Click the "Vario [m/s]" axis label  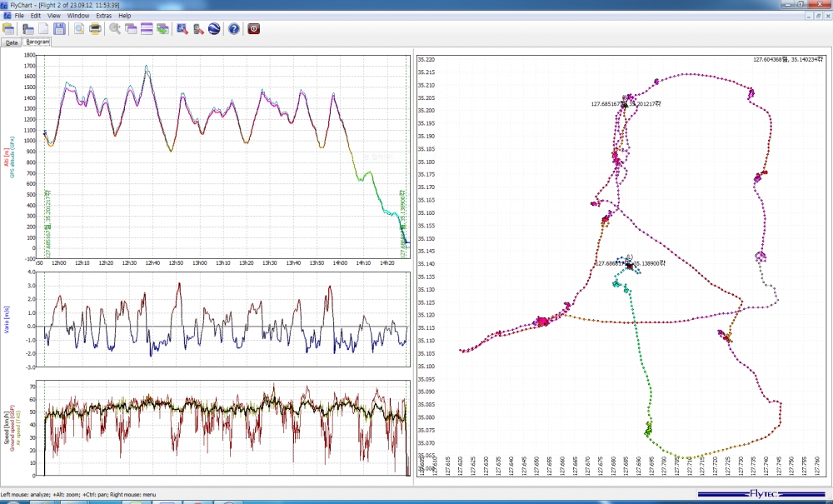[7, 320]
